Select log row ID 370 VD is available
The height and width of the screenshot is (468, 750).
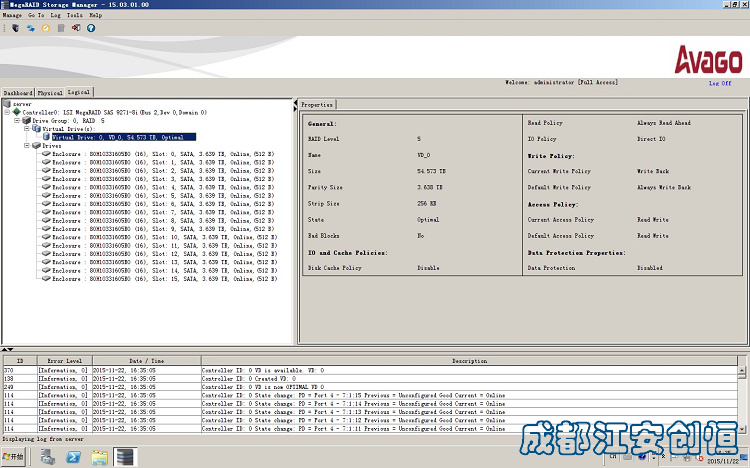pos(371,370)
